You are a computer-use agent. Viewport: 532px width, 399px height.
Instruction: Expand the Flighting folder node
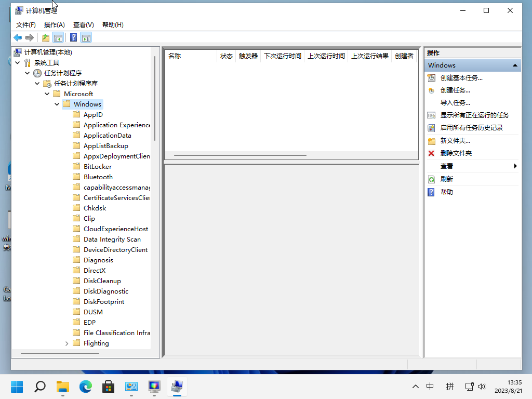67,343
